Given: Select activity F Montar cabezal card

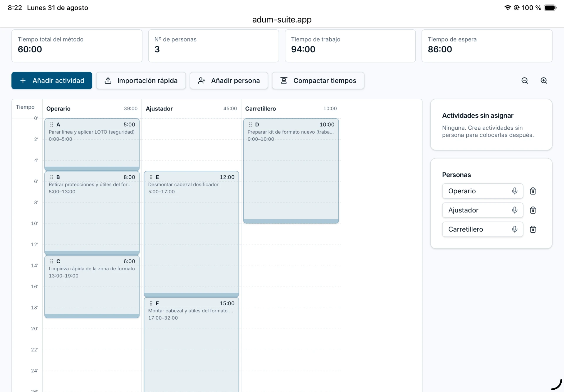Looking at the screenshot, I should 191,345.
